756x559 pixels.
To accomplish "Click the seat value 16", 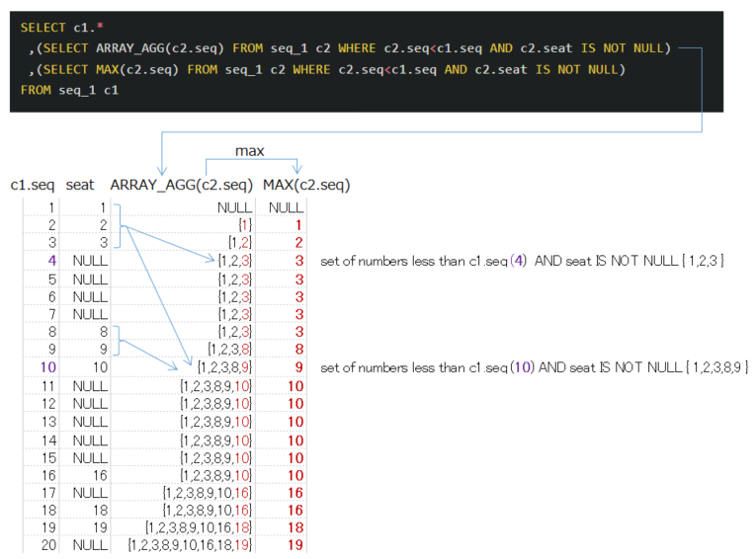I will tap(100, 476).
